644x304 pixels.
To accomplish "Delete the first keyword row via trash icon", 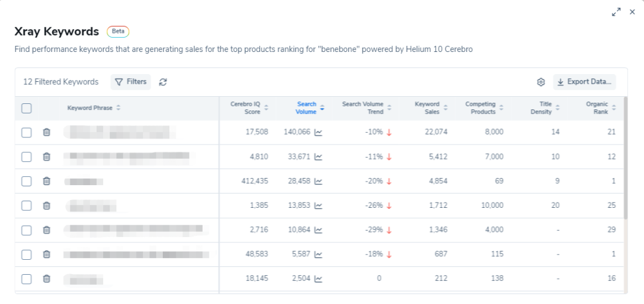I will (47, 132).
